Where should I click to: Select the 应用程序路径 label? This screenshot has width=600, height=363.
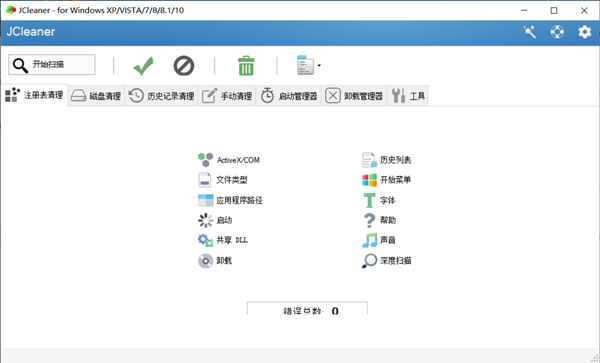click(240, 200)
